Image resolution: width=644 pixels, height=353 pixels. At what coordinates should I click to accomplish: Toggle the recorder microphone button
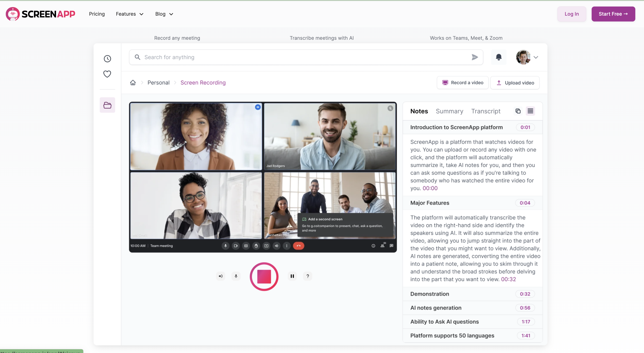point(236,276)
